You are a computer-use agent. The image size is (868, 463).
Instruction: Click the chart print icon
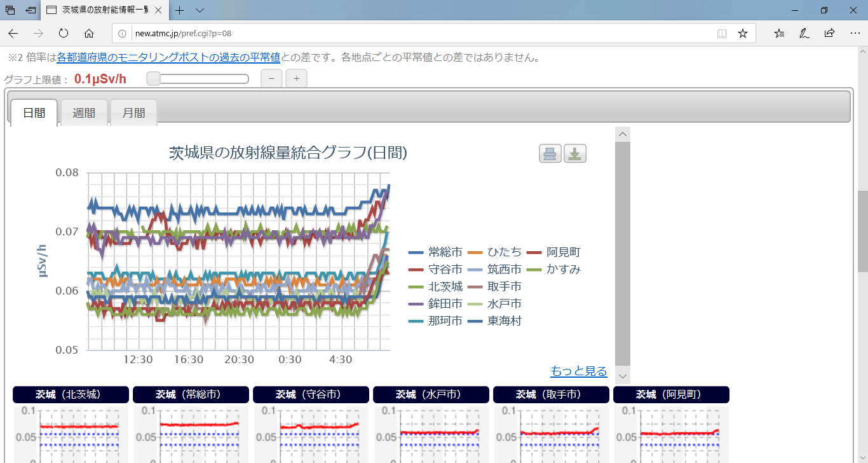coord(550,154)
